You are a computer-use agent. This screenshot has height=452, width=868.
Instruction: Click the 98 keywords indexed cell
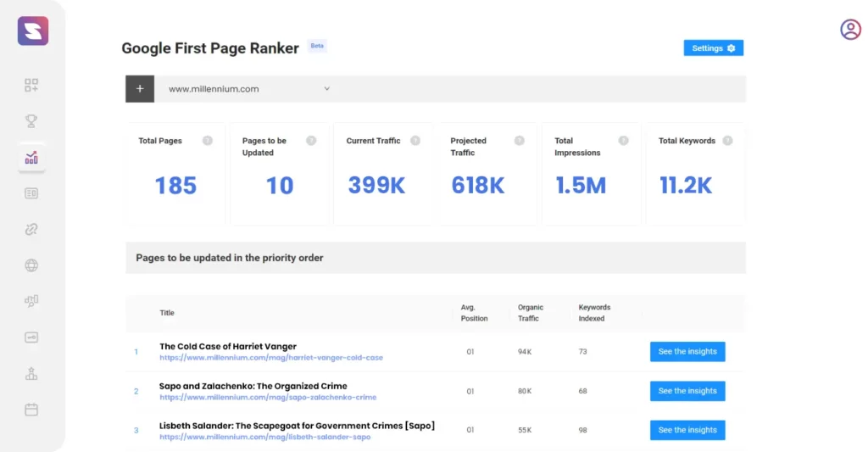coord(583,431)
